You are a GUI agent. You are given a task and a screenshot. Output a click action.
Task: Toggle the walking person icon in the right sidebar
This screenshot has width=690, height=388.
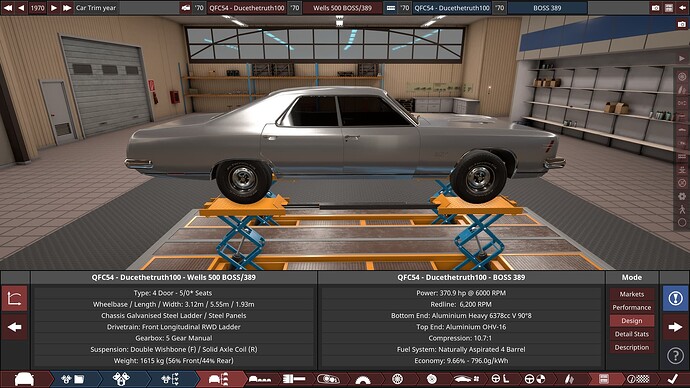(x=682, y=209)
